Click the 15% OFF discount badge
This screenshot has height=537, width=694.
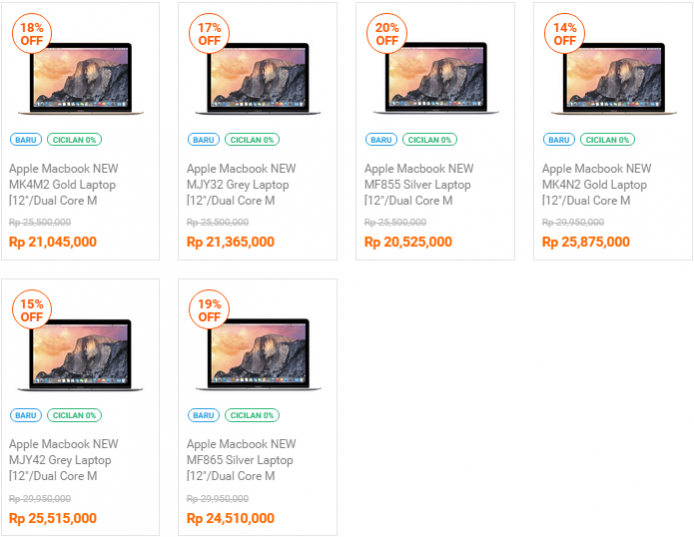click(32, 310)
